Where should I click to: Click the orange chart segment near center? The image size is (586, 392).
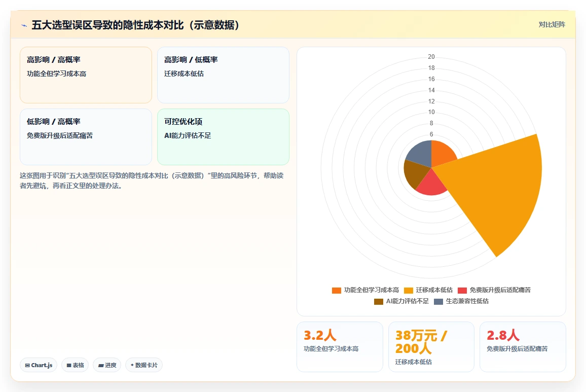click(442, 153)
